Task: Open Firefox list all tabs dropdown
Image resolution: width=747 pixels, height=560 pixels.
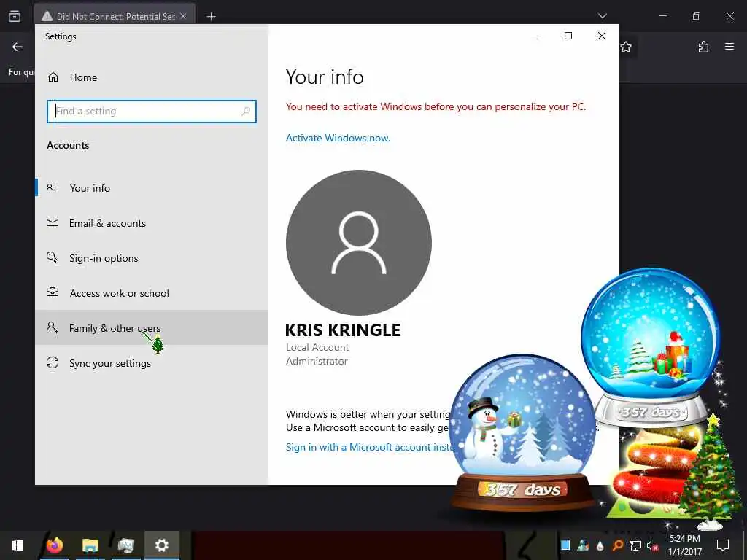Action: click(603, 16)
